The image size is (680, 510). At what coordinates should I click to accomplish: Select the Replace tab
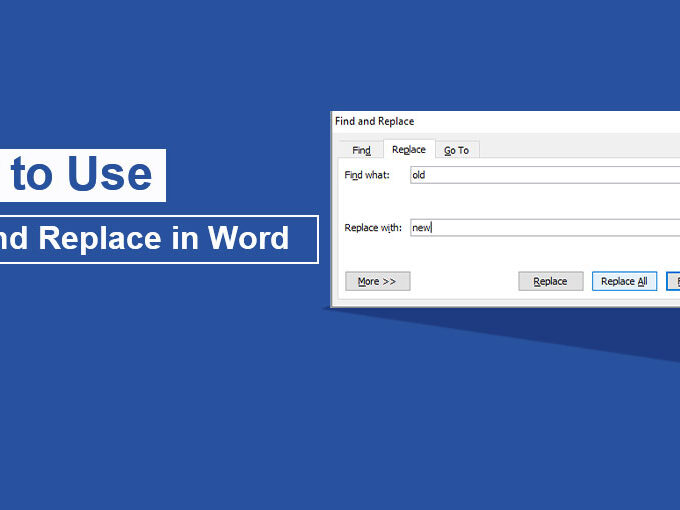point(409,149)
